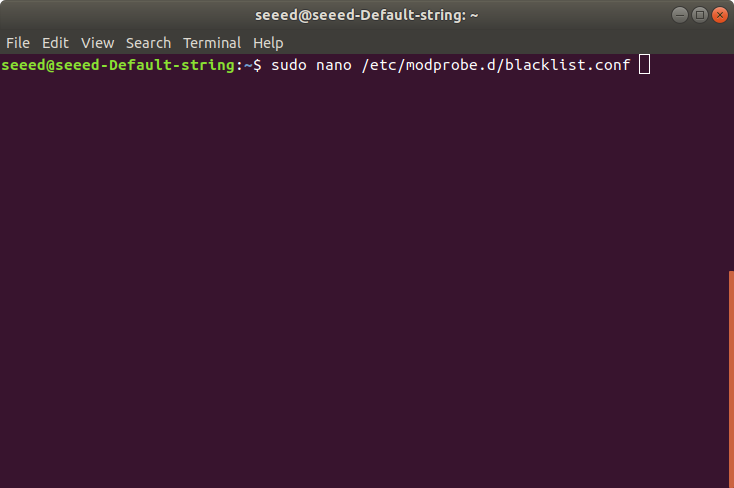
Task: Click the scrollbar track above the thumb
Action: coord(731,162)
